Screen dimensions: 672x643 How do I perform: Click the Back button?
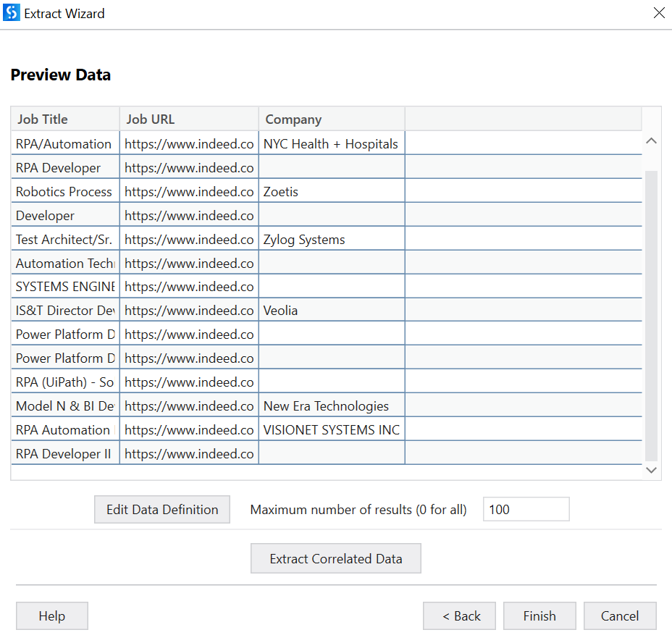click(459, 615)
